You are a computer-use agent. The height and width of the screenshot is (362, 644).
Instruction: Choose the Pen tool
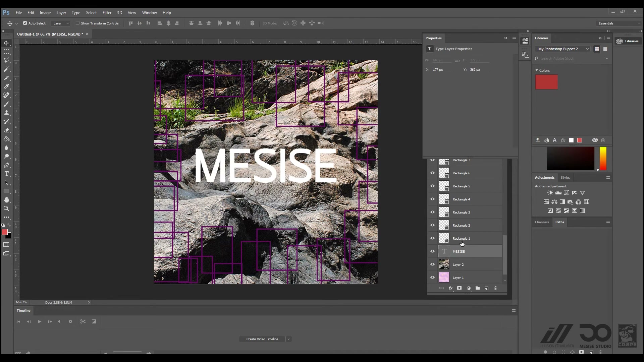tap(6, 165)
